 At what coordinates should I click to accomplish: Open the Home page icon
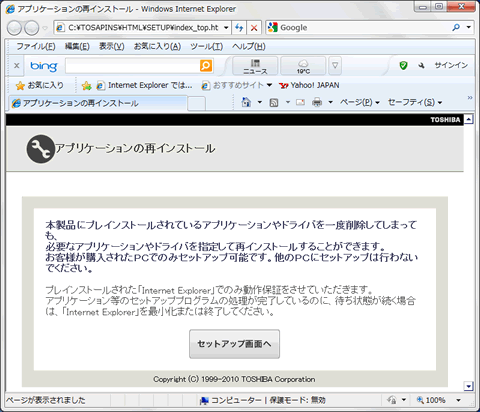[246, 102]
